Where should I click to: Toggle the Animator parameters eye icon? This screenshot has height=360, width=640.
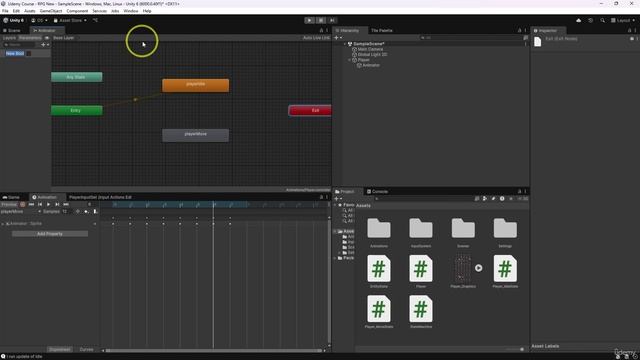(x=47, y=38)
